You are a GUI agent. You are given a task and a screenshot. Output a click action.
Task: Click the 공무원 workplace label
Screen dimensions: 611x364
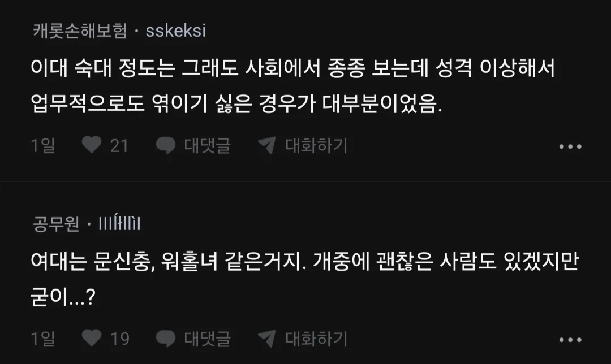(x=57, y=225)
